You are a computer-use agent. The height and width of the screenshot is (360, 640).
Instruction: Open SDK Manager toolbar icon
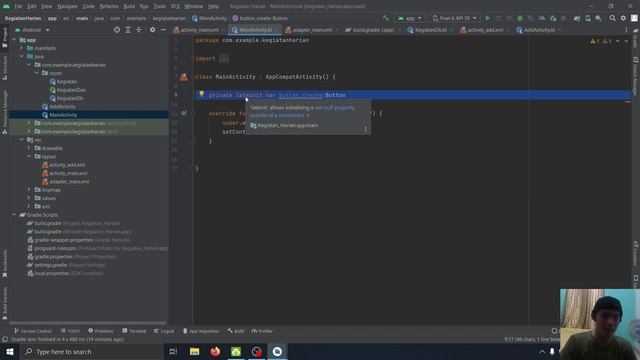click(x=598, y=18)
